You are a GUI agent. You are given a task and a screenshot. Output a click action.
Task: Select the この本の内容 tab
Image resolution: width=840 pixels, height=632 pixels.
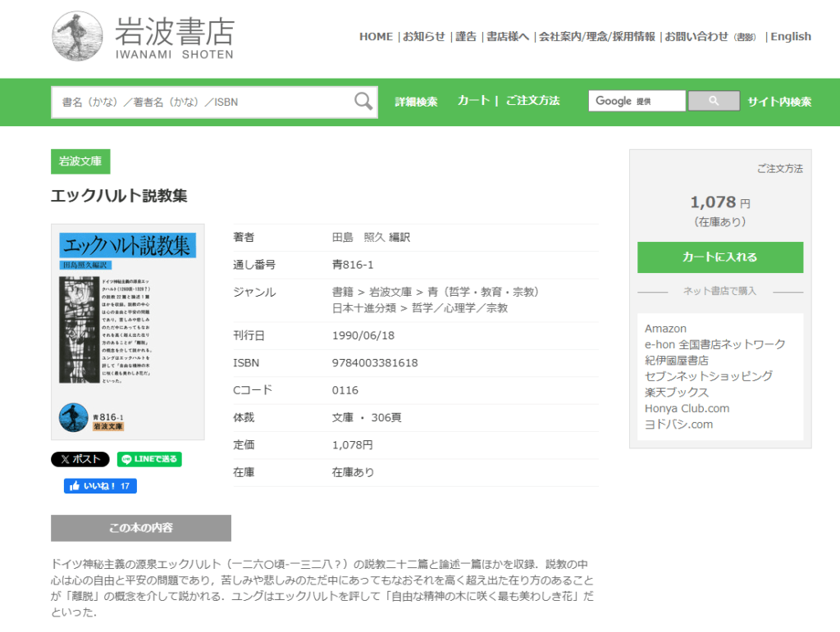coord(141,528)
